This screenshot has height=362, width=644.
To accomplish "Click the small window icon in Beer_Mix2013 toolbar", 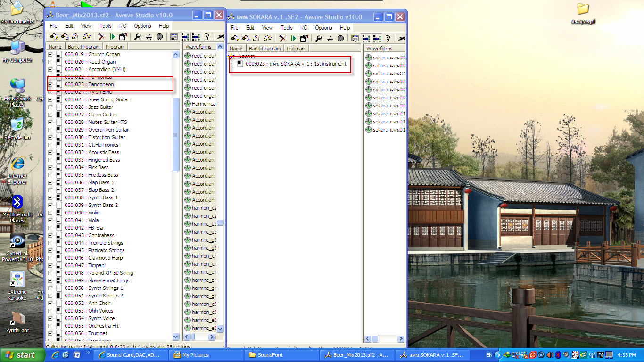I will click(173, 36).
